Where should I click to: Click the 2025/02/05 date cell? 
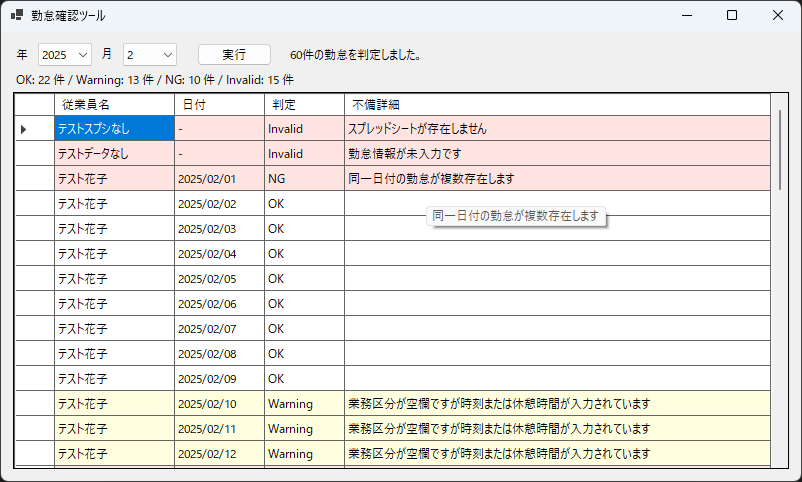click(x=219, y=279)
